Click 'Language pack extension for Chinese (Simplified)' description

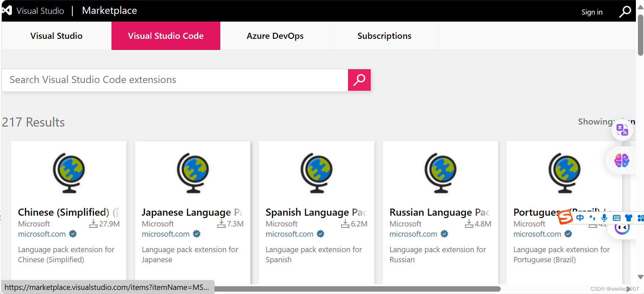coord(66,255)
